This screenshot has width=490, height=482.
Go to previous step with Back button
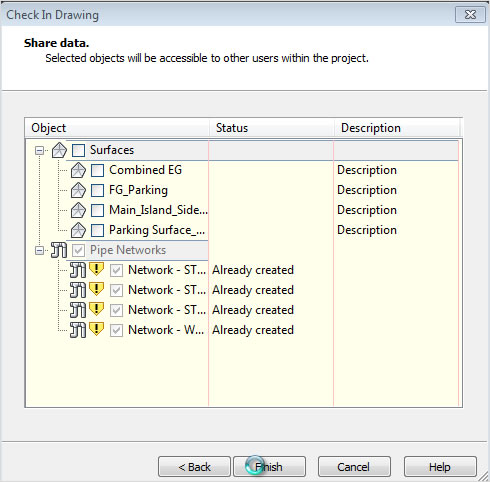(x=194, y=467)
